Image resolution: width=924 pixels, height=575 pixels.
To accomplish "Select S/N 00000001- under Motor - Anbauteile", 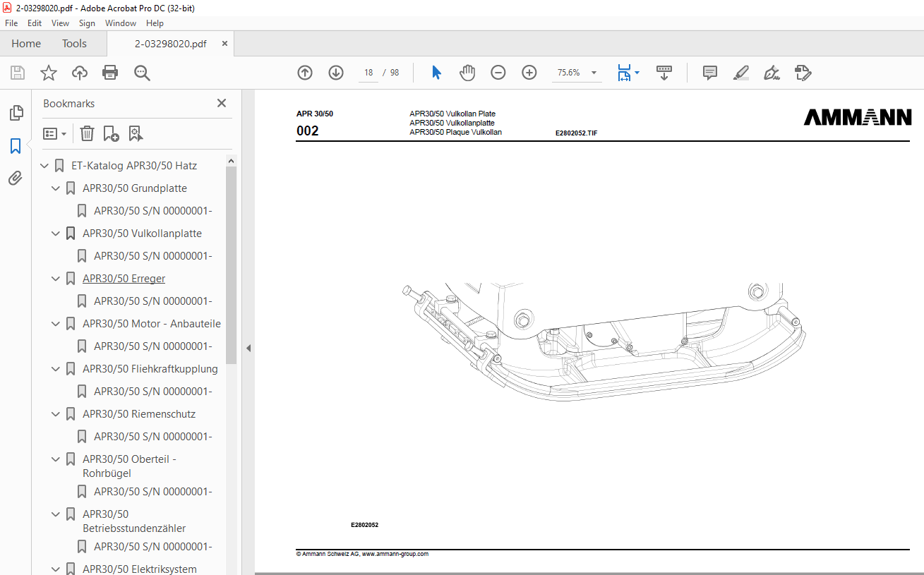I will tap(153, 346).
